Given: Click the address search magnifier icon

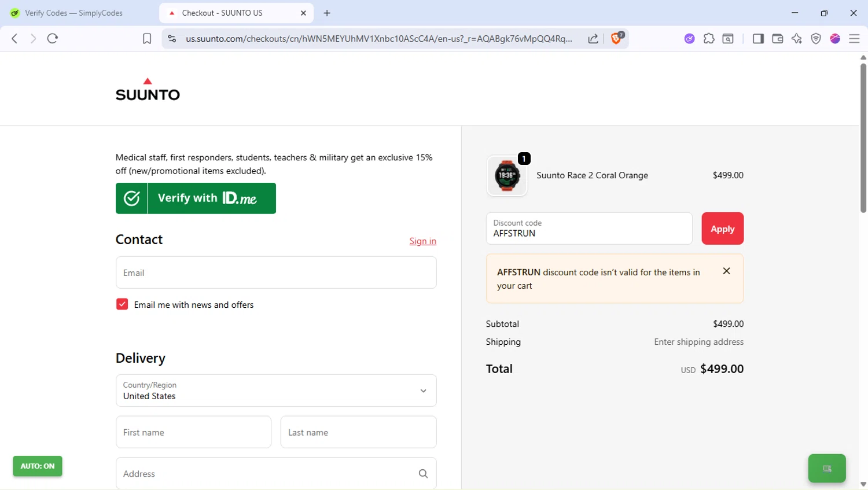Looking at the screenshot, I should (423, 474).
